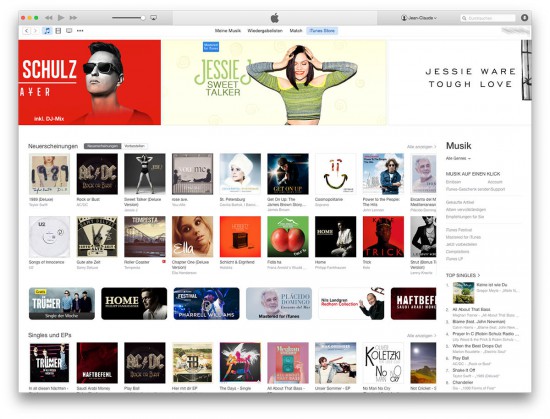The image size is (550, 419).
Task: Open the Roller Coaster Tempesta album cover
Action: click(145, 237)
